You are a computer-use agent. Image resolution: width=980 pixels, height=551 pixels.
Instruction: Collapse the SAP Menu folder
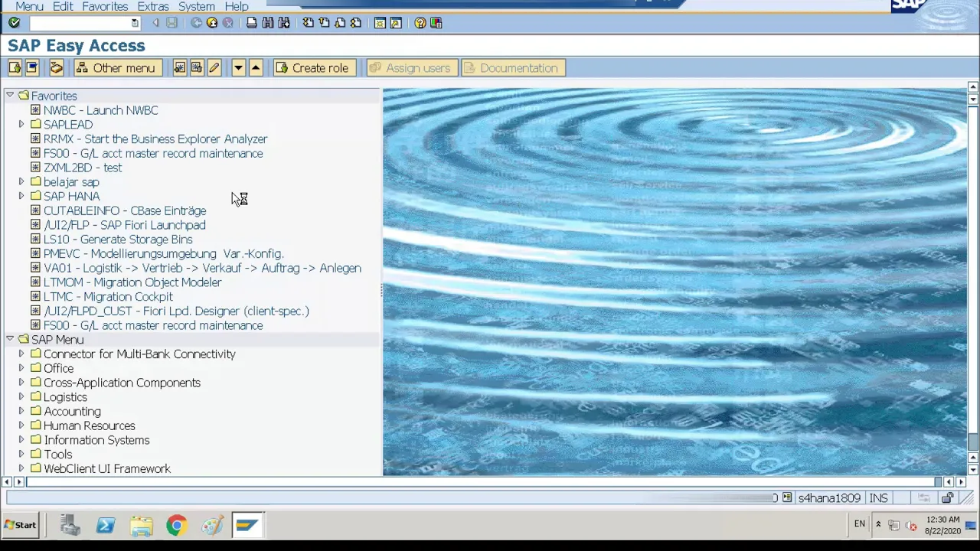pos(9,339)
